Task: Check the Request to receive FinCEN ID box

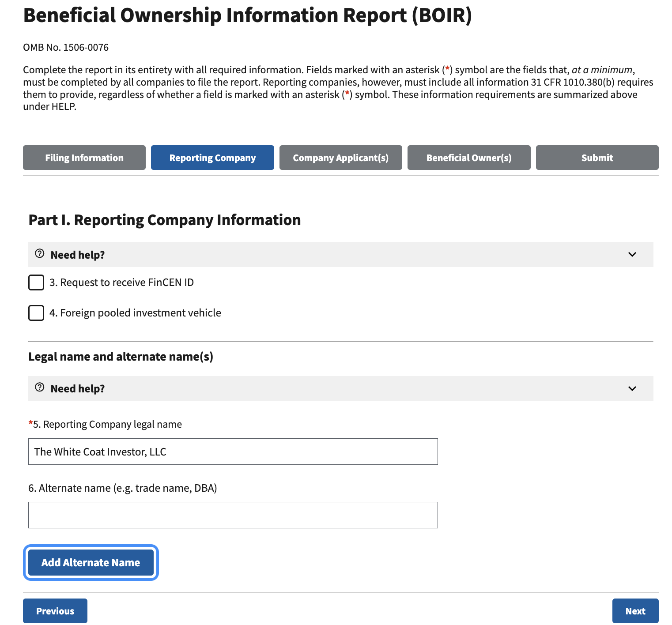Action: (36, 282)
